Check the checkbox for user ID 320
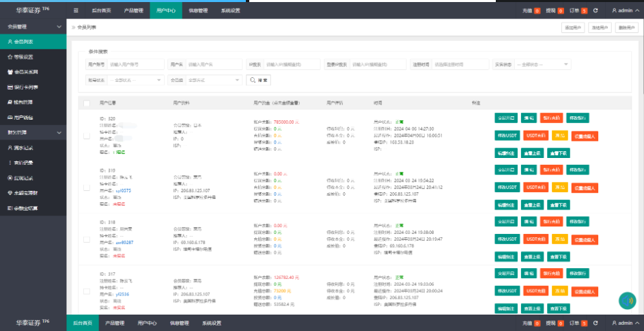644x331 pixels. (87, 135)
